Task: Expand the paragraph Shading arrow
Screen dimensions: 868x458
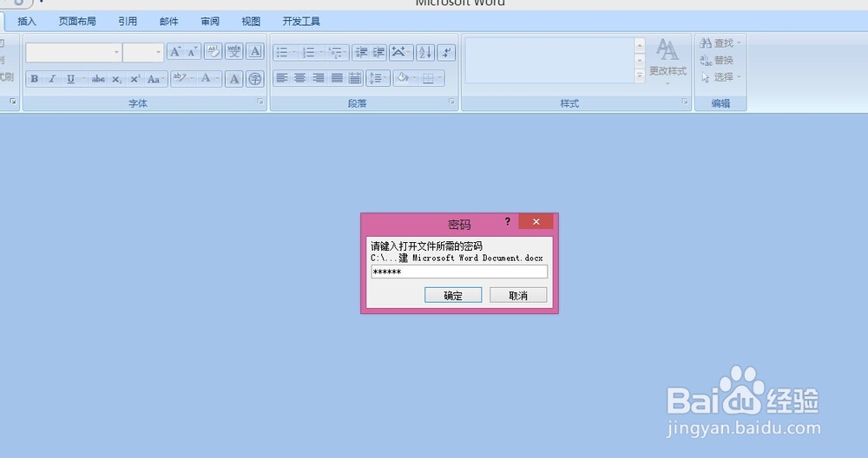Action: click(413, 78)
